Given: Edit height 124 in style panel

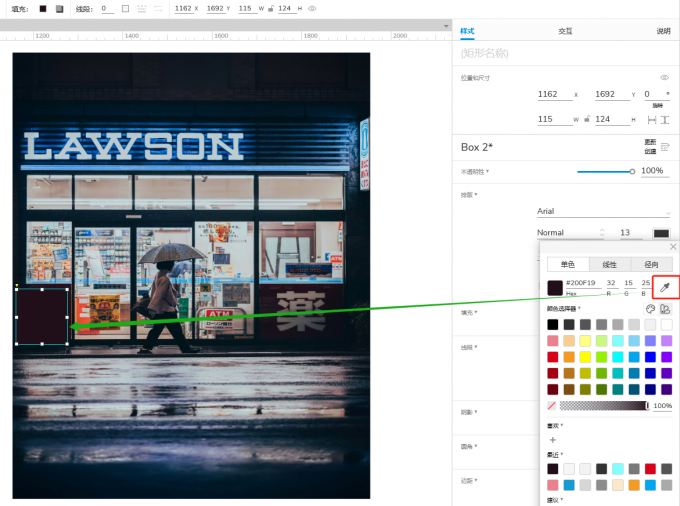Looking at the screenshot, I should point(612,119).
